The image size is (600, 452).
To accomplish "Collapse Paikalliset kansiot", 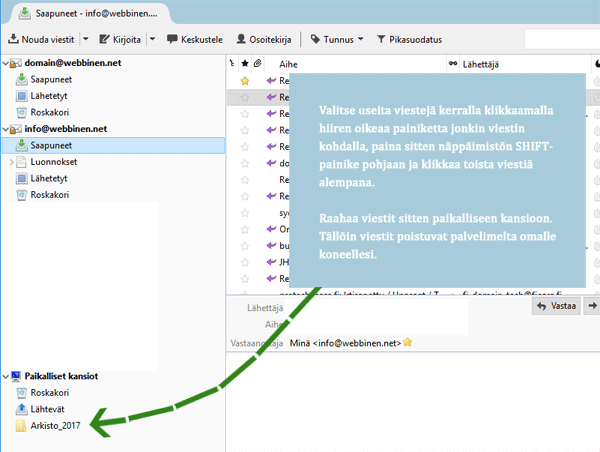I will 6,377.
